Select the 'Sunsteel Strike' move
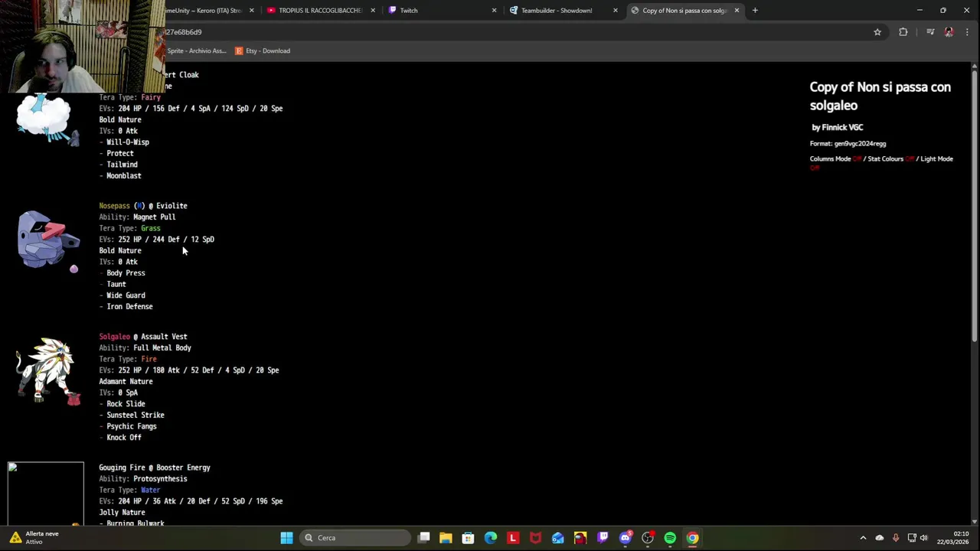 pos(136,416)
